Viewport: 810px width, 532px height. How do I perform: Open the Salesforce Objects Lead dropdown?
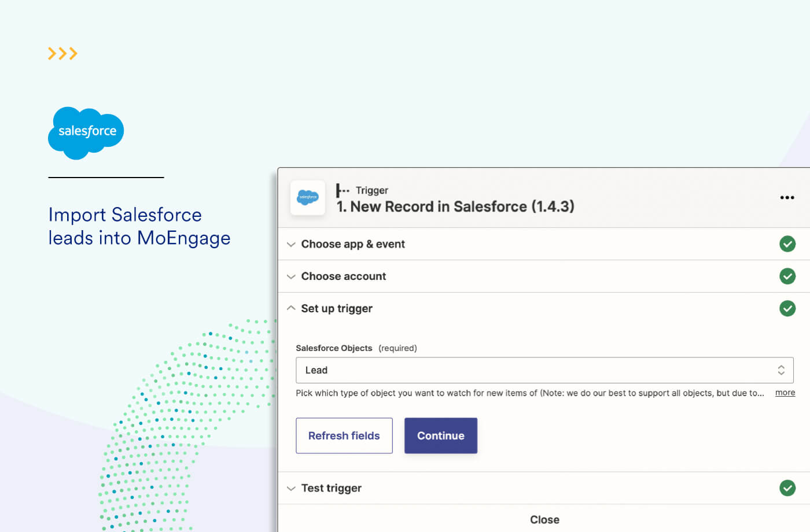[x=544, y=370]
